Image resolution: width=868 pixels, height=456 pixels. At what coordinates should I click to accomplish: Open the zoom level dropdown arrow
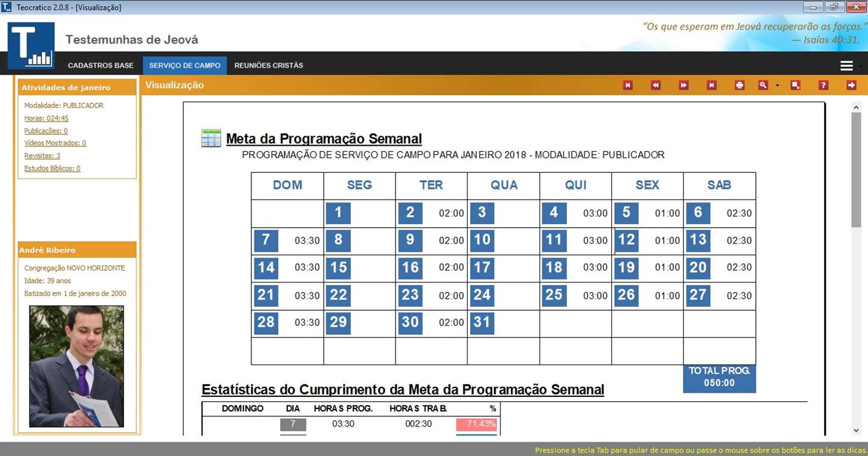pyautogui.click(x=777, y=86)
